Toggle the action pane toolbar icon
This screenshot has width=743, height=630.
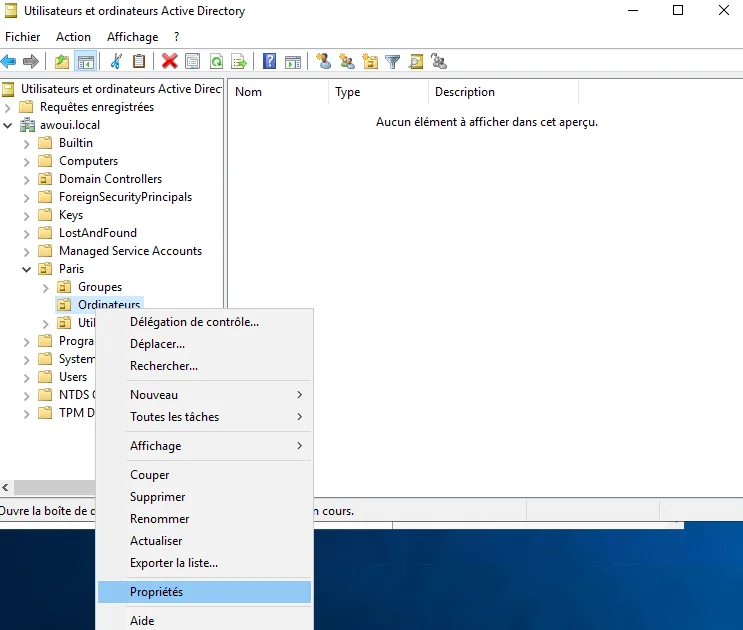[293, 62]
